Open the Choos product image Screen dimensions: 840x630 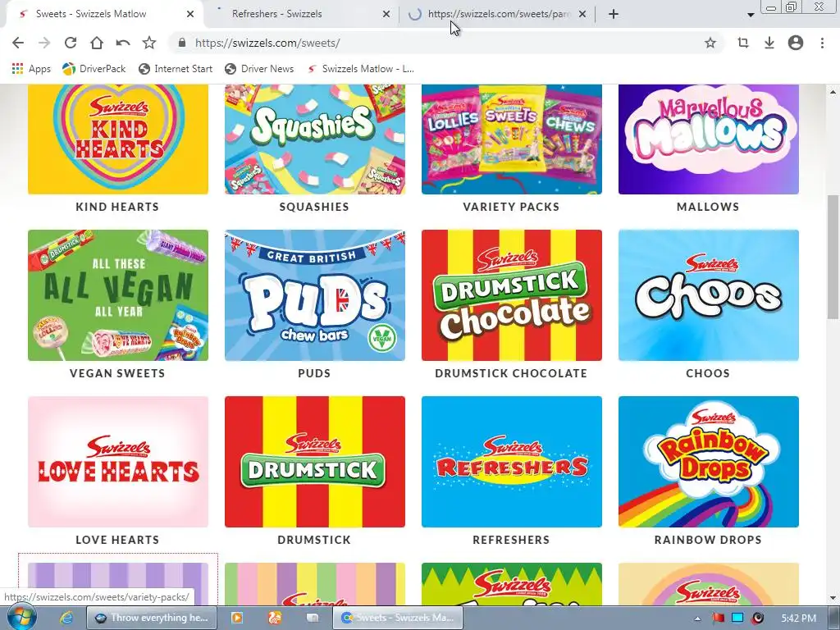point(708,295)
